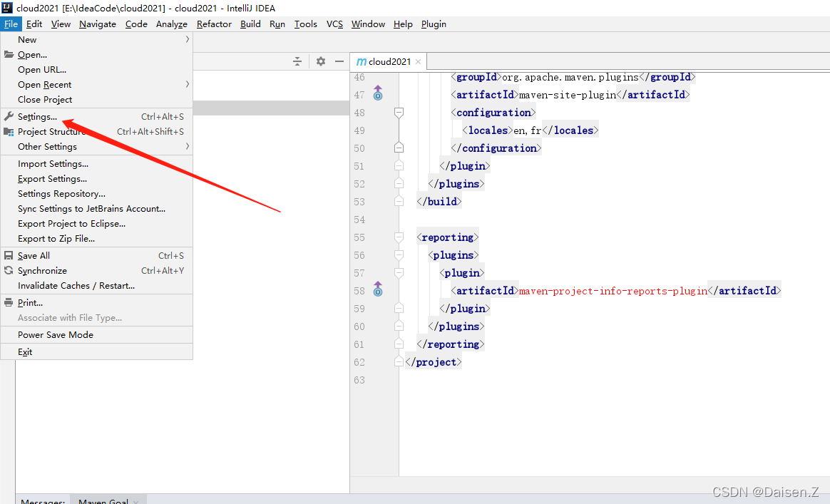
Task: Collapse the reporting block at line 55
Action: point(399,237)
